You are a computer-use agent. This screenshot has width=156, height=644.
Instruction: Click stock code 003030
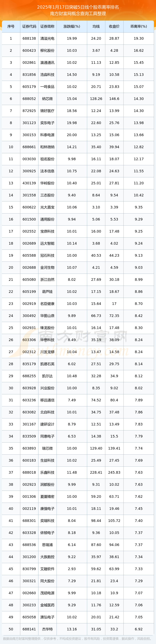29,159
